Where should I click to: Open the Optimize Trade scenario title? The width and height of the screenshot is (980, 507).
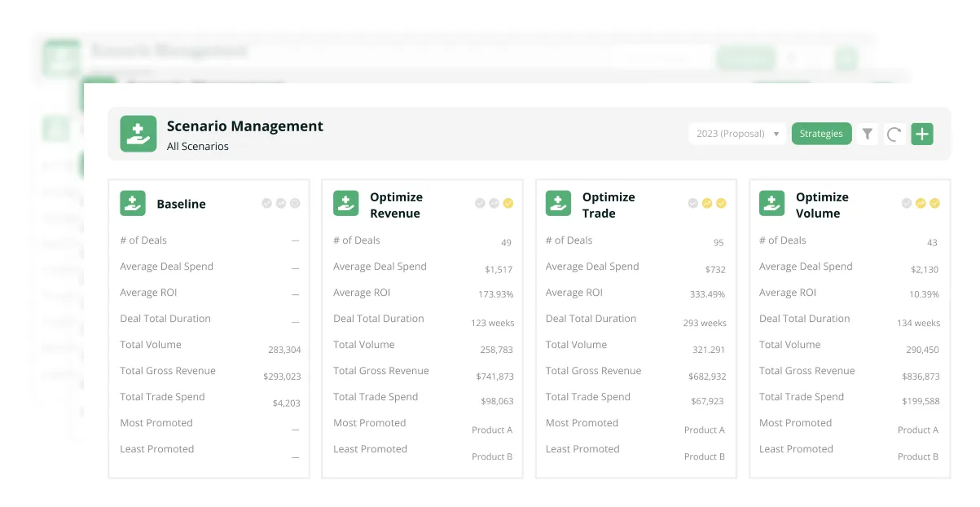[x=609, y=205]
